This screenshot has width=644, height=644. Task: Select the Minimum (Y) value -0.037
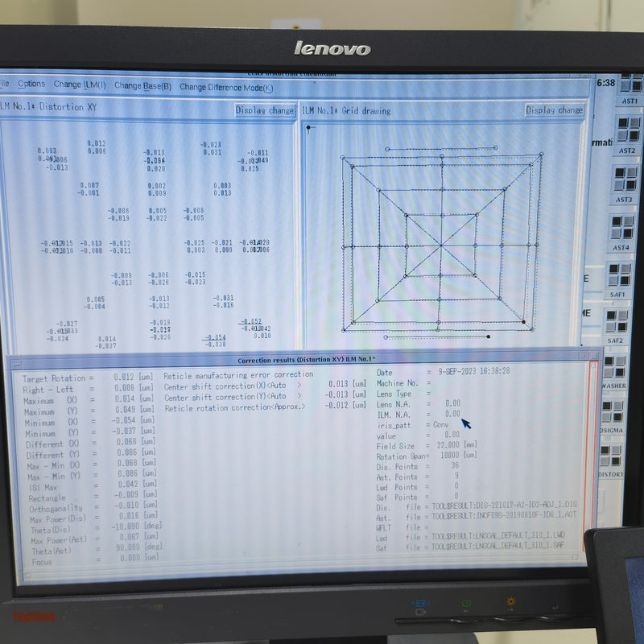pyautogui.click(x=124, y=431)
